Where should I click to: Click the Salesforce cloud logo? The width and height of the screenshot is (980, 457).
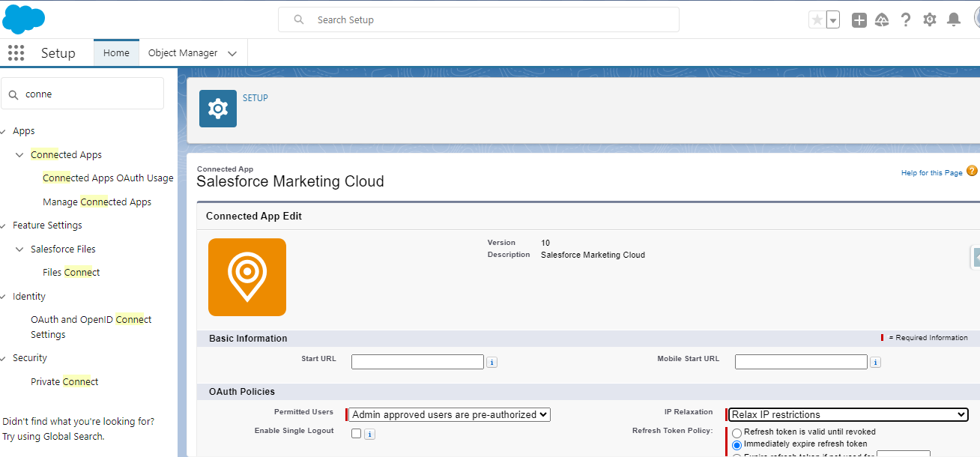(x=23, y=19)
